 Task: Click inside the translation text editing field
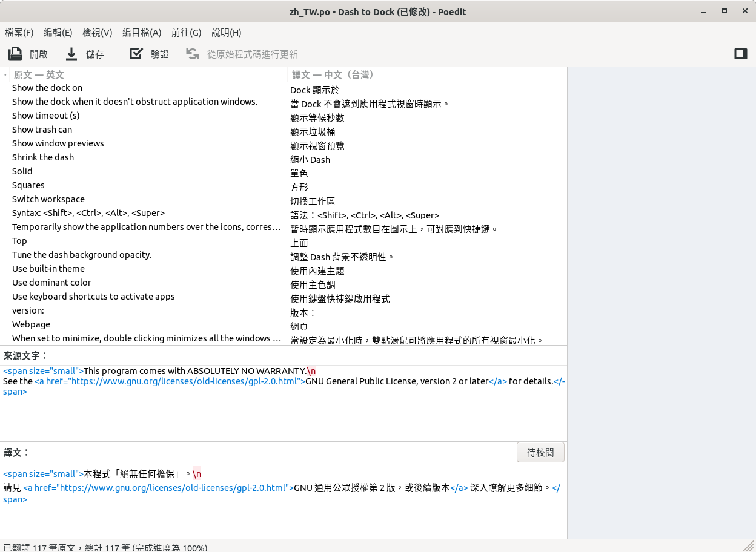tap(283, 501)
